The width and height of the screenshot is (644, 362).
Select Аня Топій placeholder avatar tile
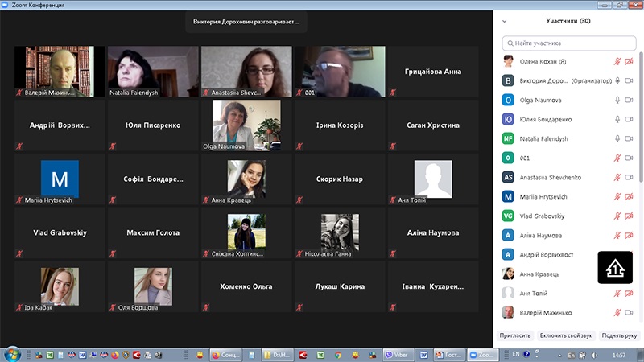click(x=433, y=179)
